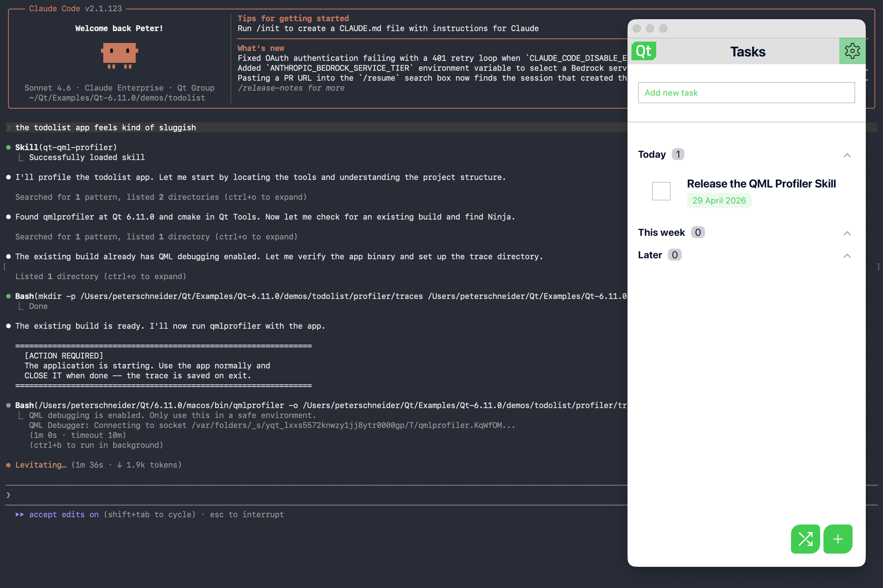The height and width of the screenshot is (588, 883).
Task: Click the QML Debugger: Connecting to socket line
Action: (x=272, y=425)
